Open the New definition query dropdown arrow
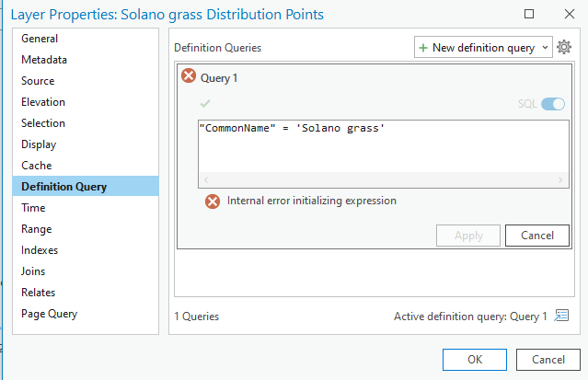The width and height of the screenshot is (588, 380). coord(544,47)
